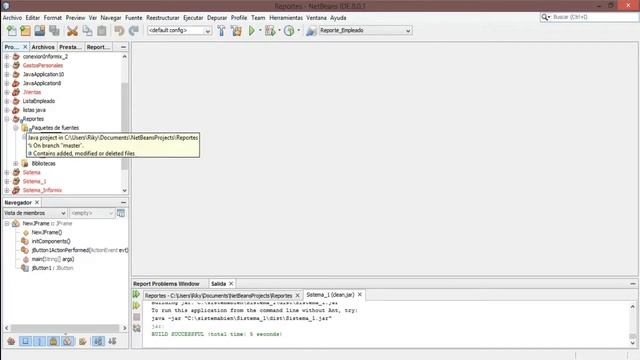Viewport: 640px width, 360px height.
Task: Open the Report Problems Window tab
Action: [166, 284]
